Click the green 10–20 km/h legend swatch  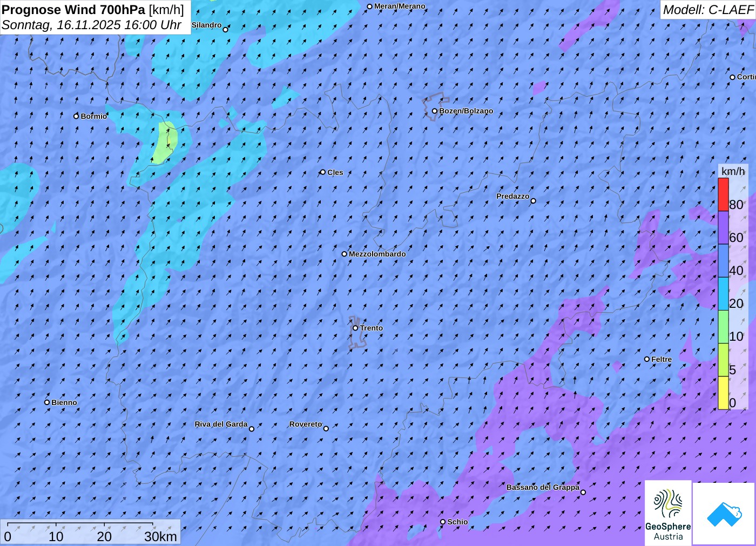click(x=723, y=326)
